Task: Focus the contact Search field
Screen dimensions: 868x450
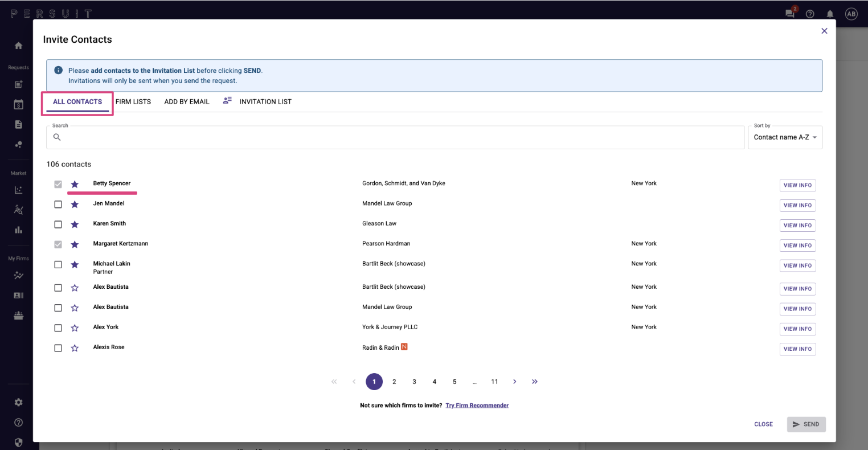Action: coord(395,137)
